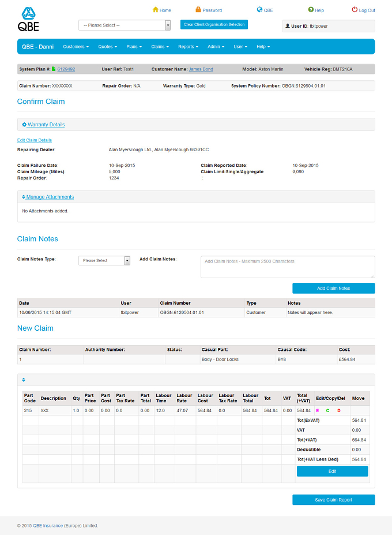Click the magenta E edit icon in part row

[x=318, y=410]
